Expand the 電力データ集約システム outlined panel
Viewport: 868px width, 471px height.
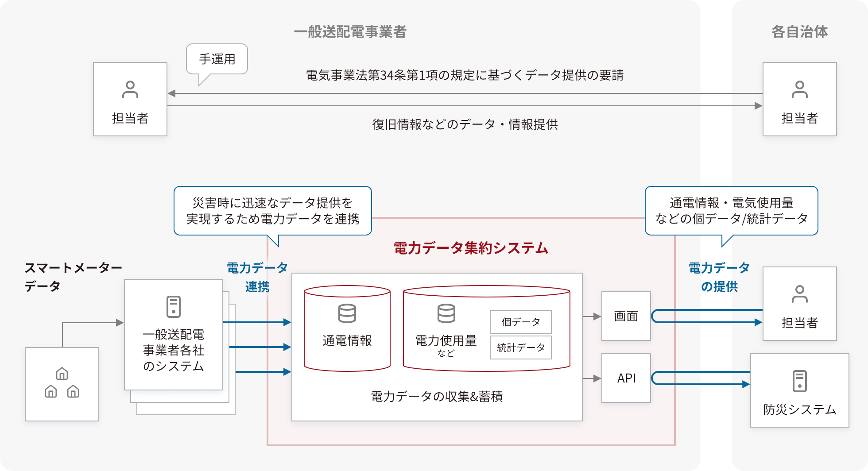coord(471,248)
